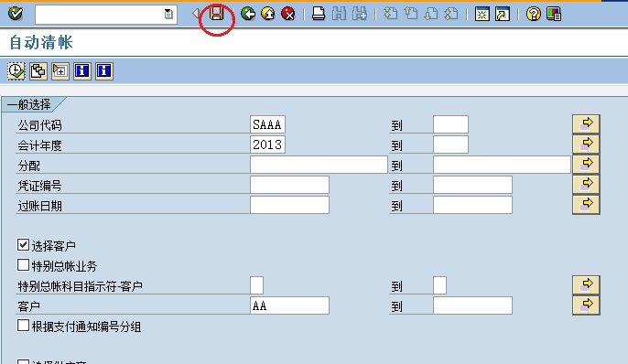Open multiple selection for 特别总帐科目指示符-客户
This screenshot has width=628, height=364.
pyautogui.click(x=586, y=284)
